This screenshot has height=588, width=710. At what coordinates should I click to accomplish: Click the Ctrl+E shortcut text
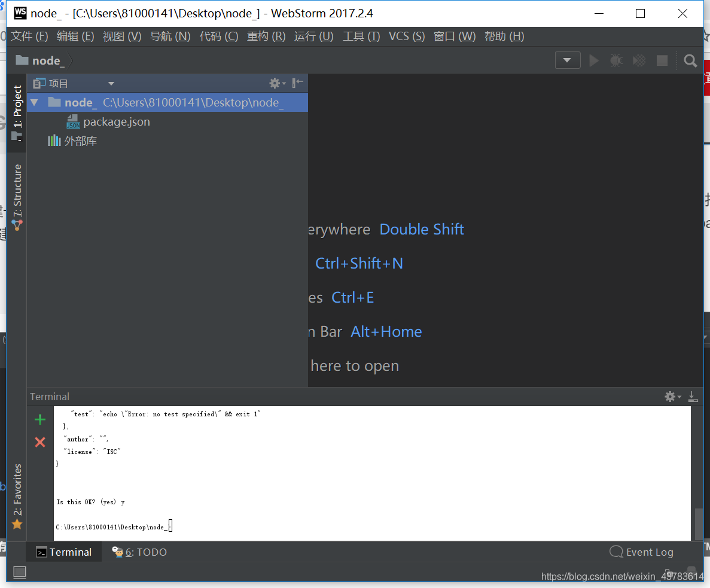(353, 297)
